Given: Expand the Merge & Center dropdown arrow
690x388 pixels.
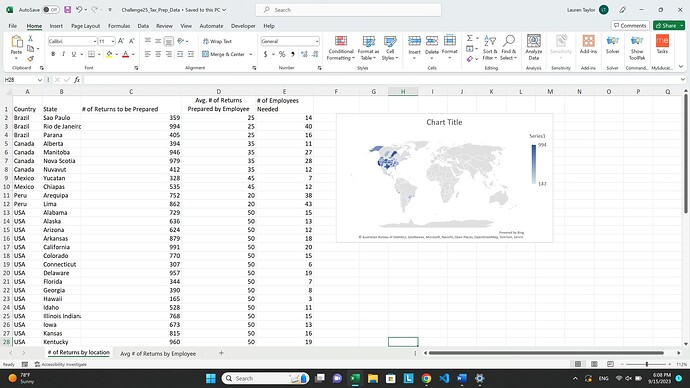Looking at the screenshot, I should [251, 54].
